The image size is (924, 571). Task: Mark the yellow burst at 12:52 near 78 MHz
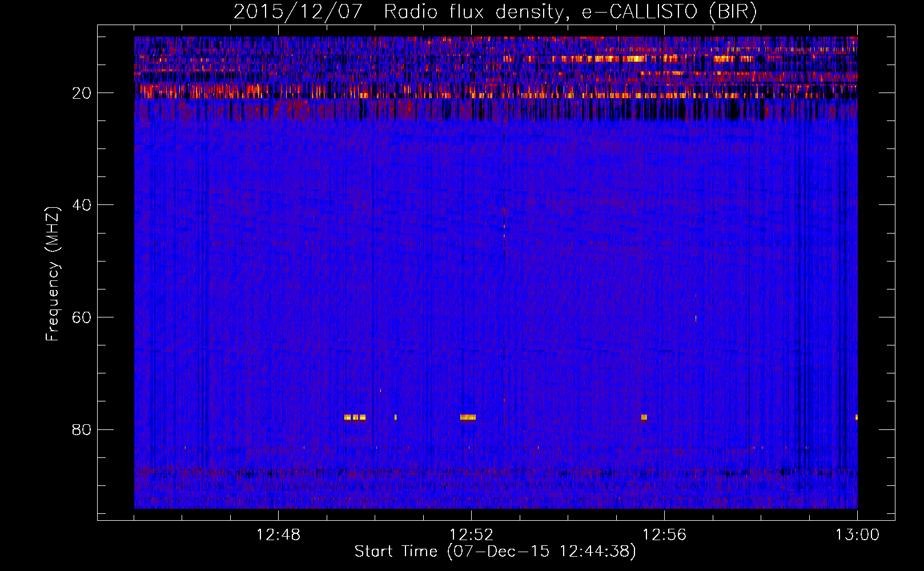468,417
